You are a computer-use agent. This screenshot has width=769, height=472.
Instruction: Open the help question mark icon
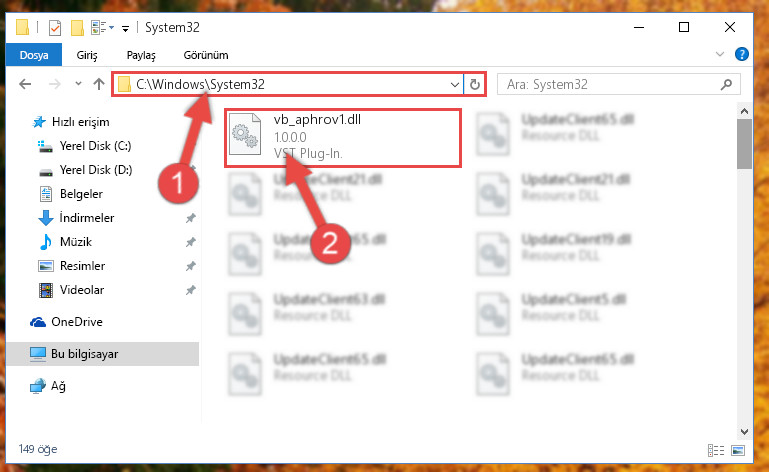(742, 54)
